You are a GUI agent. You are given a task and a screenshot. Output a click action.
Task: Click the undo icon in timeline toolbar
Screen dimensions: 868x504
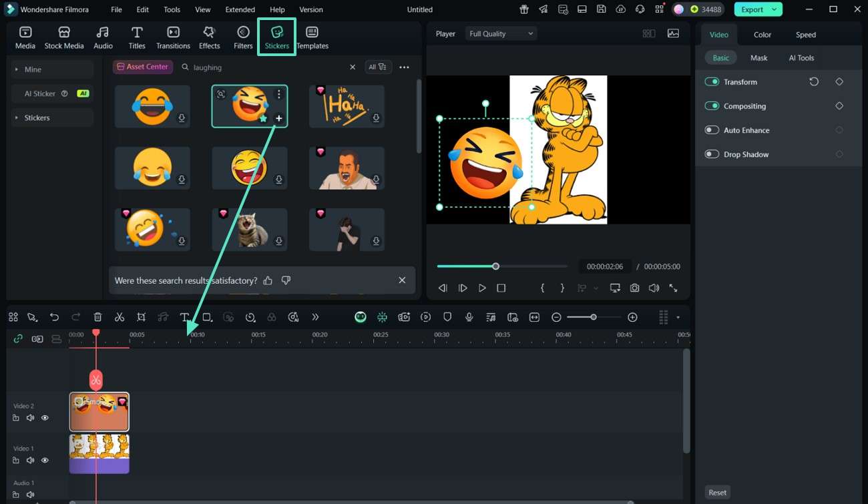click(x=54, y=317)
